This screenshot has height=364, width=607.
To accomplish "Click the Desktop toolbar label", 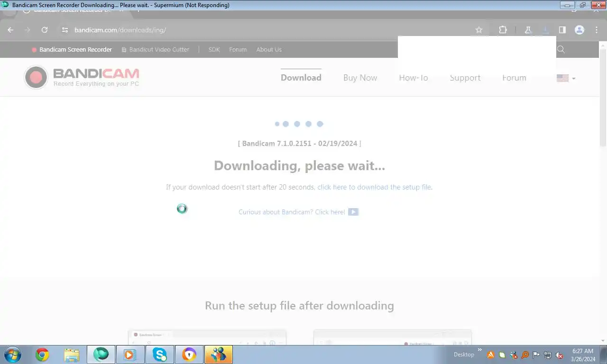I will click(x=464, y=355).
